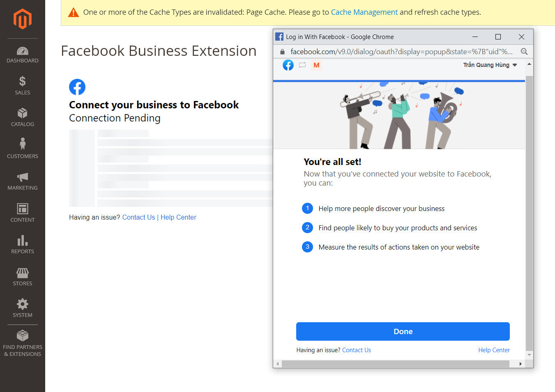The image size is (555, 392).
Task: Open Find Partners & Extensions icon
Action: coord(23,335)
